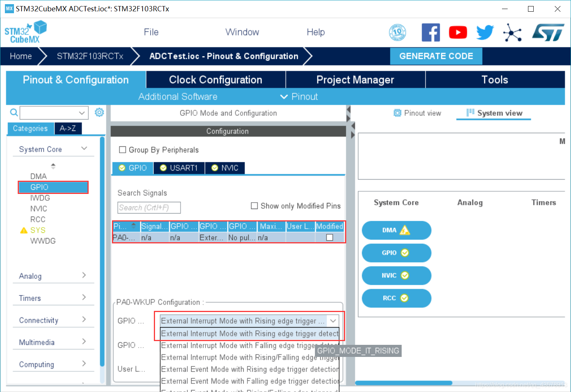
Task: Click the GPIO green check icon in System view
Action: point(405,253)
